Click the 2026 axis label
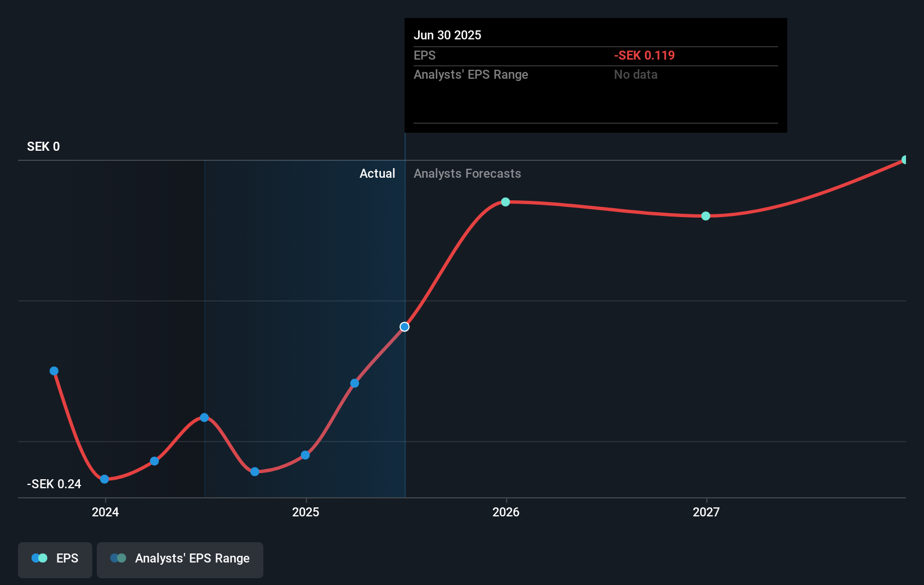Screen dimensions: 924x585 click(505, 512)
